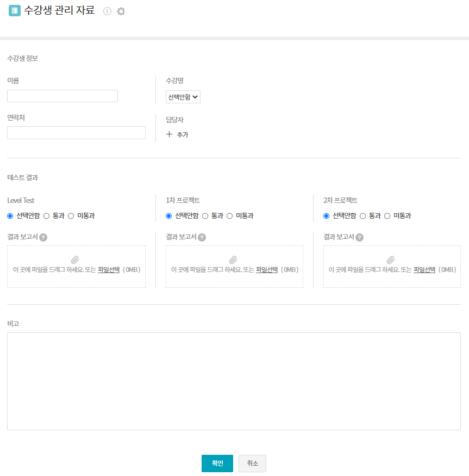Select 통과 for Level Test

pyautogui.click(x=47, y=216)
